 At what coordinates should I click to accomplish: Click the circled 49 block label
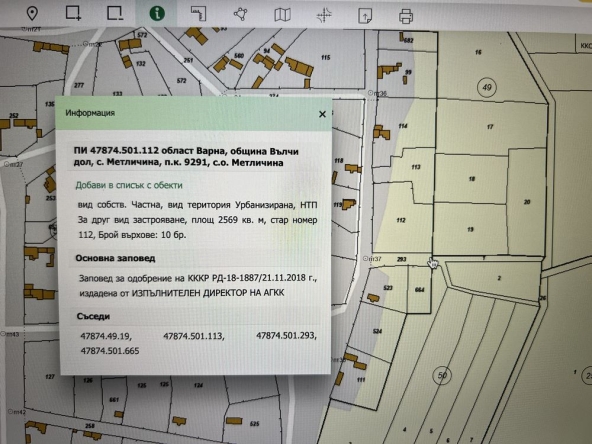[487, 88]
